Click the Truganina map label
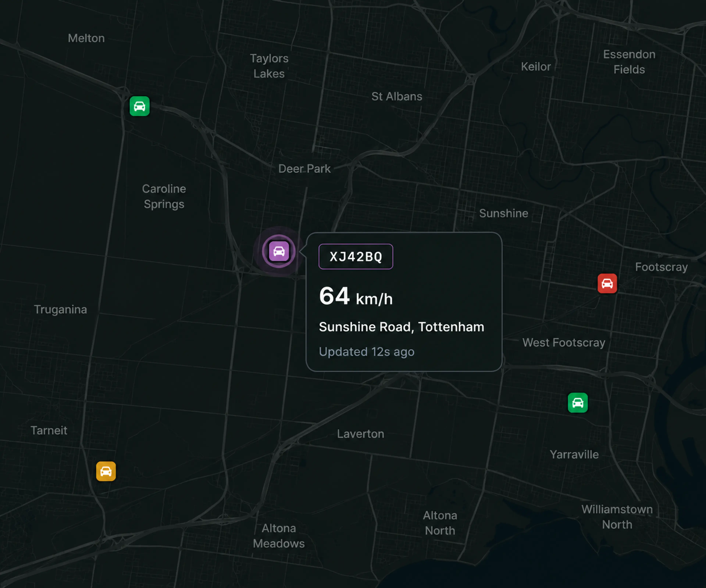Image resolution: width=706 pixels, height=588 pixels. coord(60,309)
